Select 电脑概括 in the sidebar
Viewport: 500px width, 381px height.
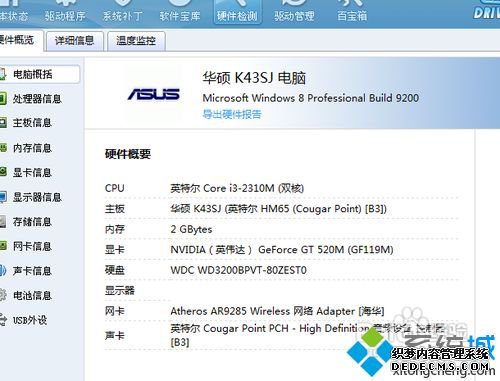point(39,74)
